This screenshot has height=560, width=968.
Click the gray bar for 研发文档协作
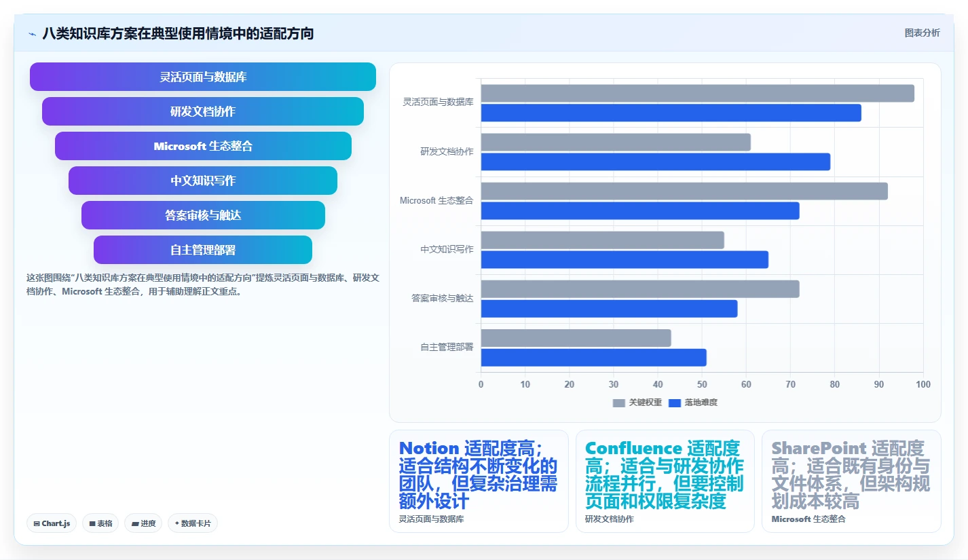coord(616,142)
